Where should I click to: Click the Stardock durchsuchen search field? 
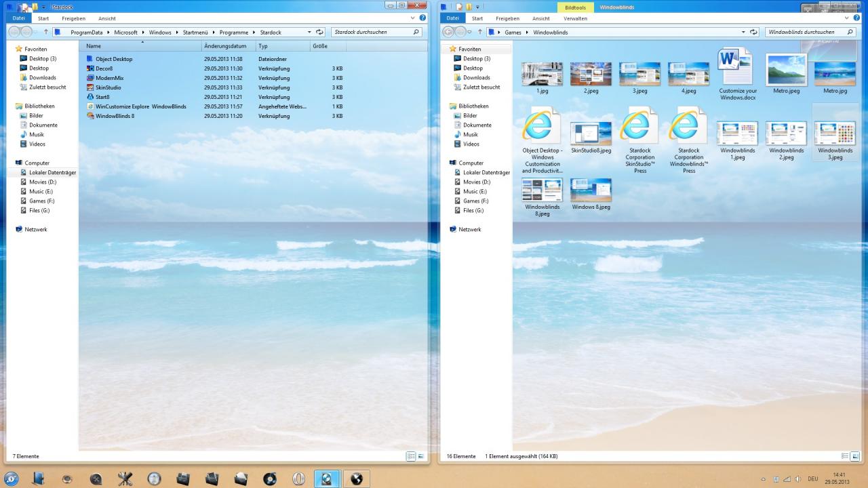pyautogui.click(x=376, y=32)
